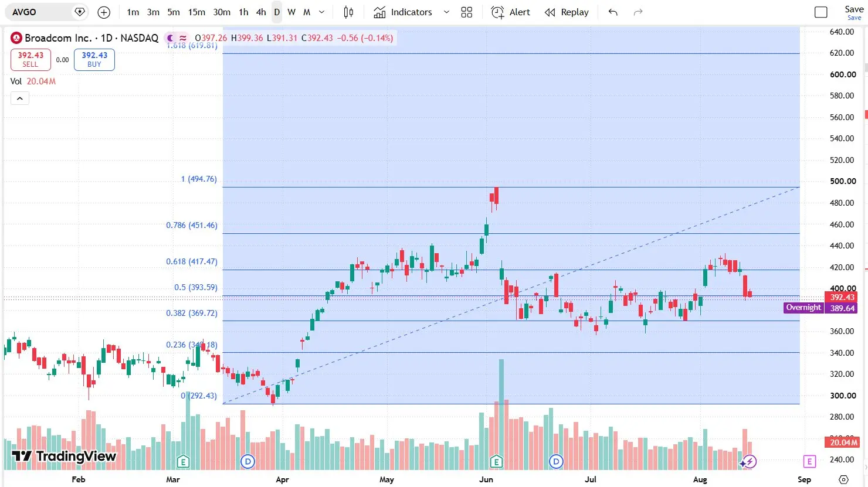Viewport: 868px width, 487px height.
Task: Click the close value C392.43
Action: click(x=317, y=38)
